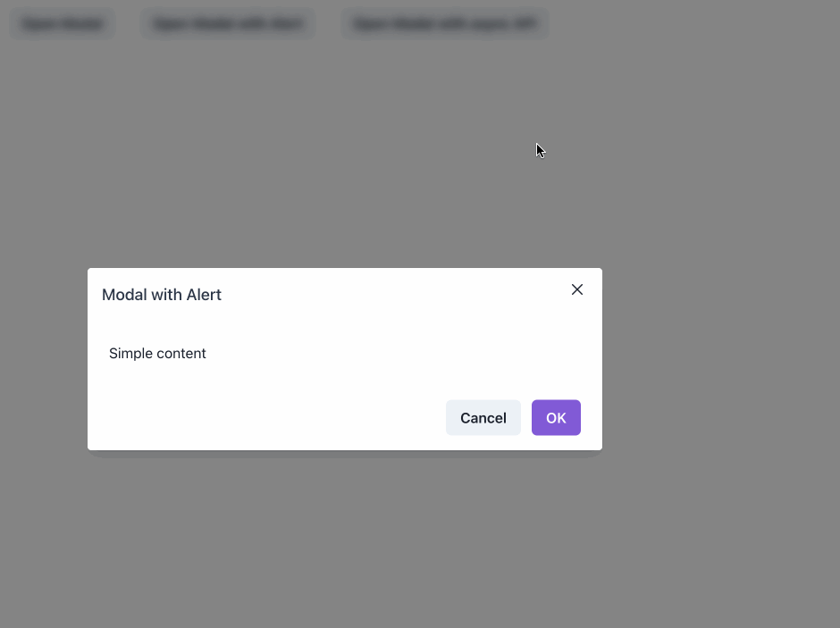
Task: Click the purple OK action
Action: [x=556, y=417]
